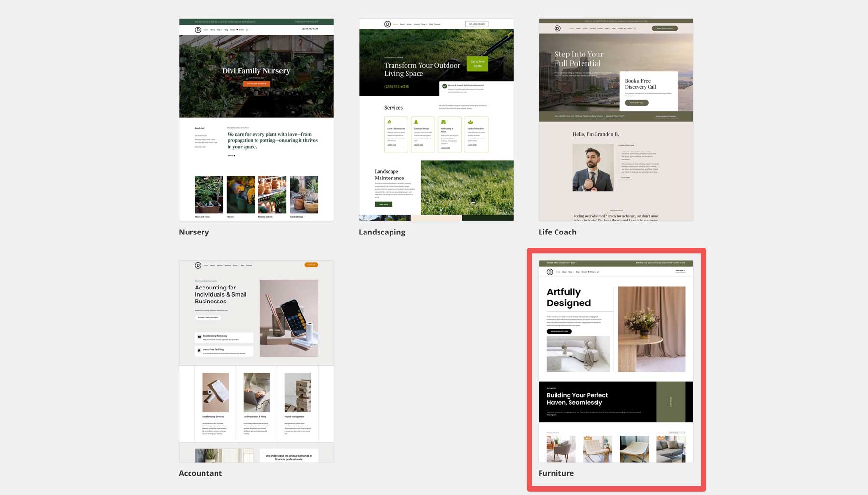Click the Landscape Design tree icon
Image resolution: width=868 pixels, height=495 pixels.
pos(416,122)
